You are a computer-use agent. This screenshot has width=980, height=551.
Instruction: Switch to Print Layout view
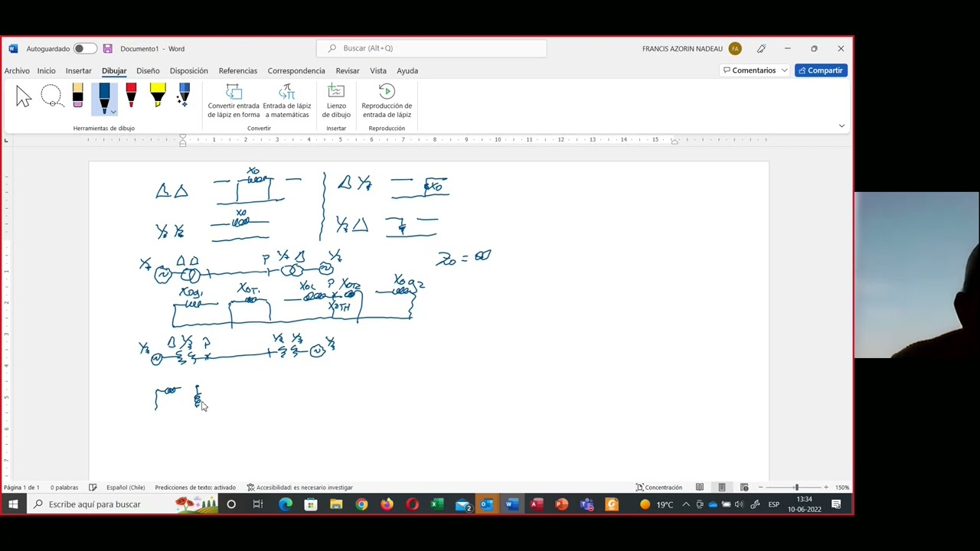(x=722, y=487)
